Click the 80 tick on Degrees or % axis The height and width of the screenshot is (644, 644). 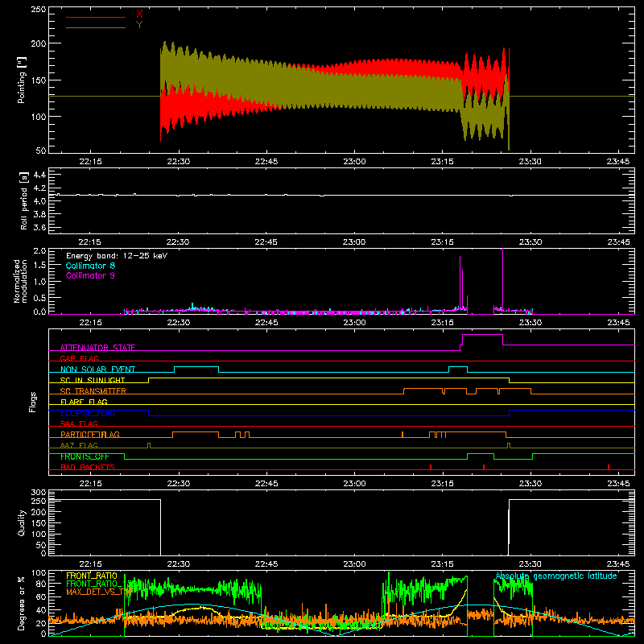click(41, 584)
